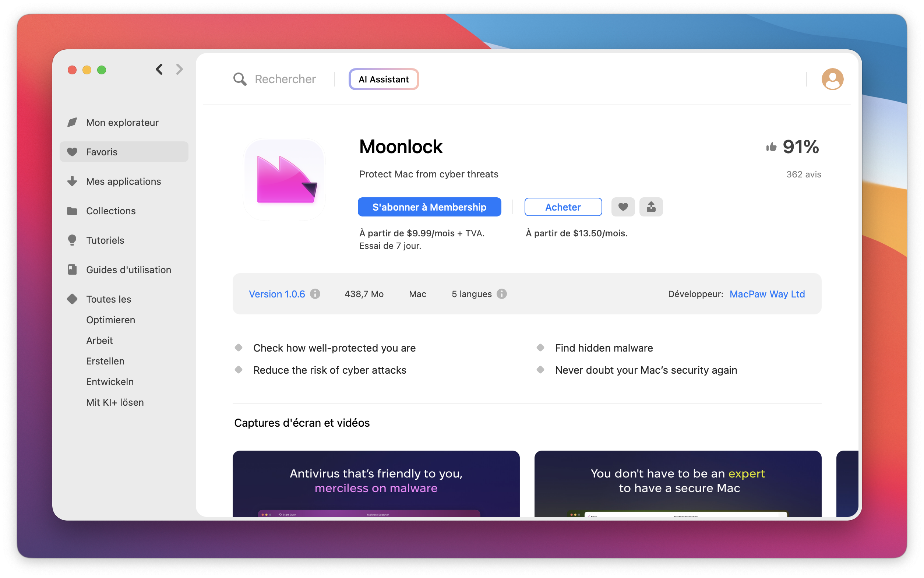Click 'Never doubt your Mac's security again'
This screenshot has height=578, width=924.
pyautogui.click(x=646, y=370)
